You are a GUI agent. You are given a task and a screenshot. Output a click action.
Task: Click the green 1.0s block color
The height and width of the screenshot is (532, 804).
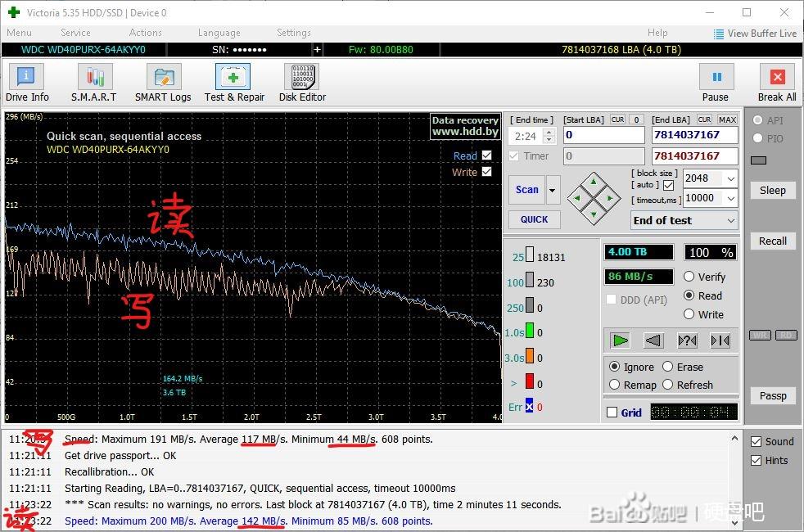(x=530, y=331)
